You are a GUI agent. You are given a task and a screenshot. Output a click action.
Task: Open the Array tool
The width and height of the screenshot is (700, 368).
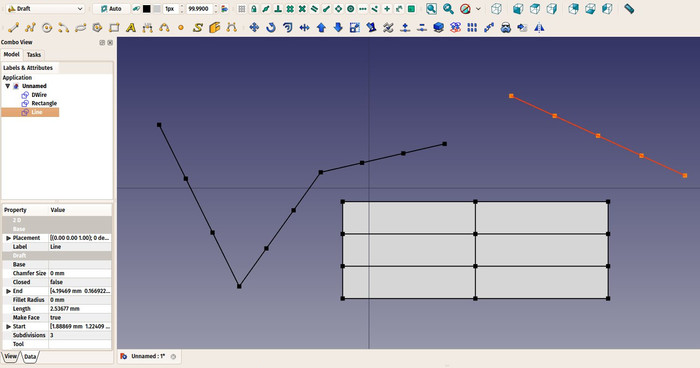[472, 28]
